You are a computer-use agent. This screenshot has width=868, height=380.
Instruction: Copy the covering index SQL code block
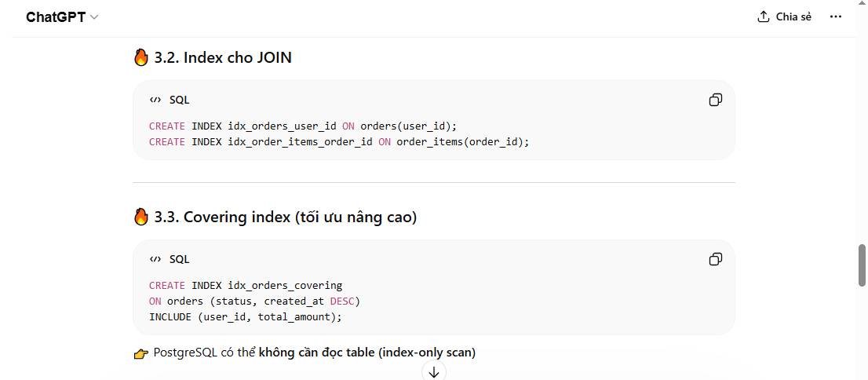715,259
